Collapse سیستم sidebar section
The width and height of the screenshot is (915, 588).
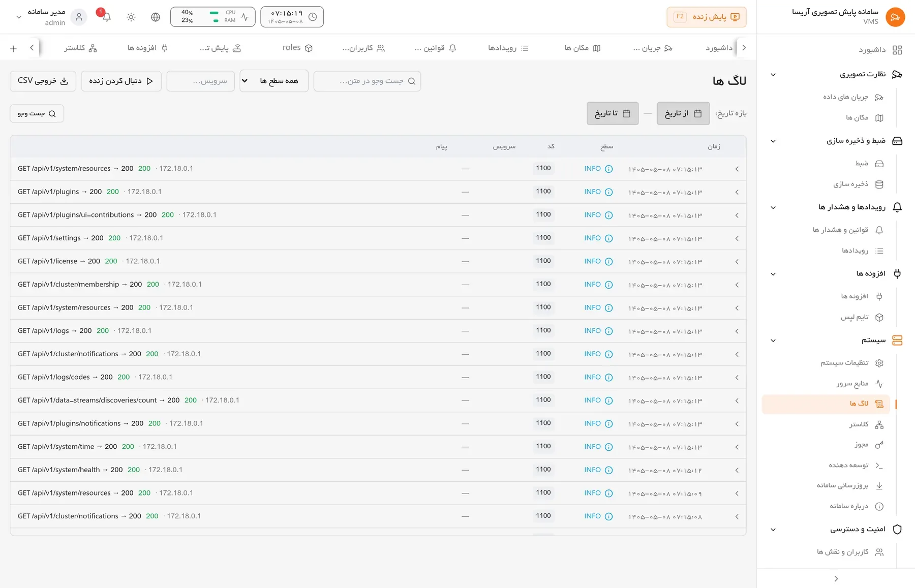pyautogui.click(x=773, y=341)
